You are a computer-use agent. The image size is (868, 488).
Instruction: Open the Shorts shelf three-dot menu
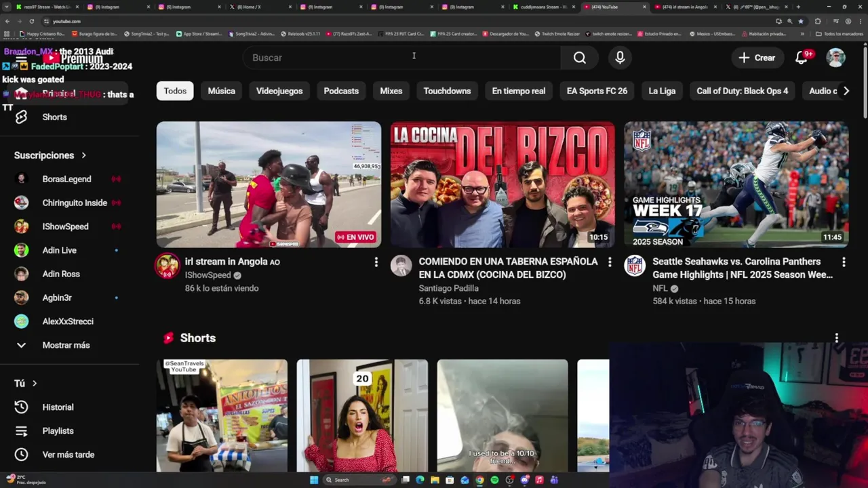point(836,338)
